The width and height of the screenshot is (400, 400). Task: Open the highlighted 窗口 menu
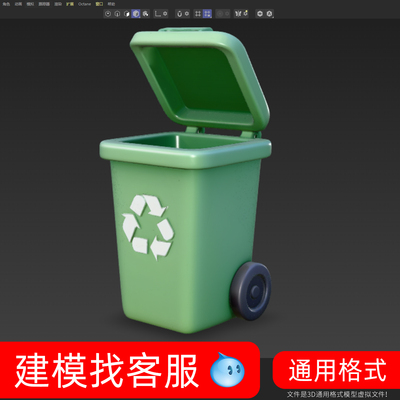point(99,4)
